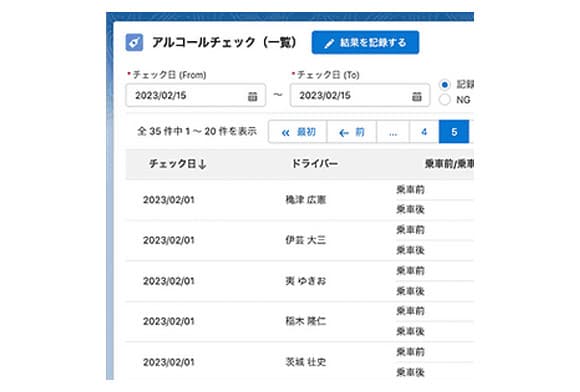Select current page 5 button

pos(454,132)
